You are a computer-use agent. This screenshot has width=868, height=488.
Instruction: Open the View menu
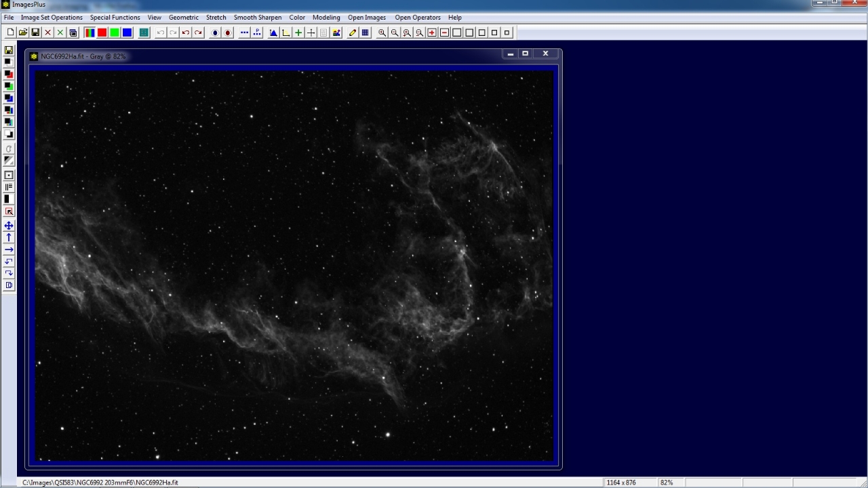click(155, 18)
